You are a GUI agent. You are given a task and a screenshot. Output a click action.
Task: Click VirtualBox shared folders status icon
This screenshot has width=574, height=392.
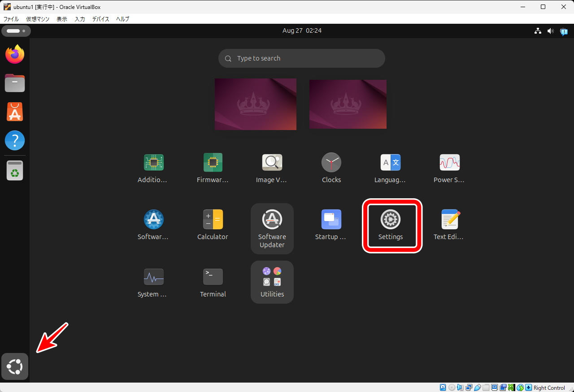coord(486,388)
